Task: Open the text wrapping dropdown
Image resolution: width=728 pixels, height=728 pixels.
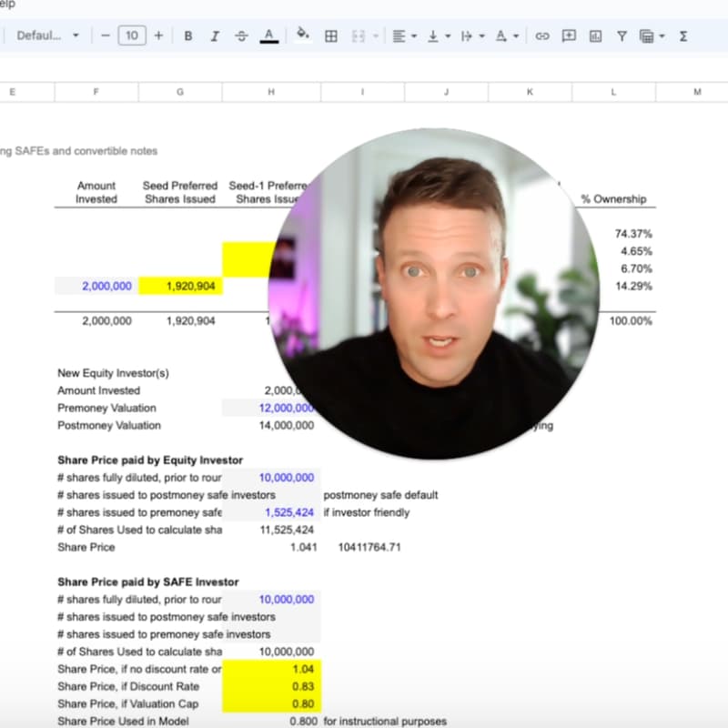Action: point(471,36)
